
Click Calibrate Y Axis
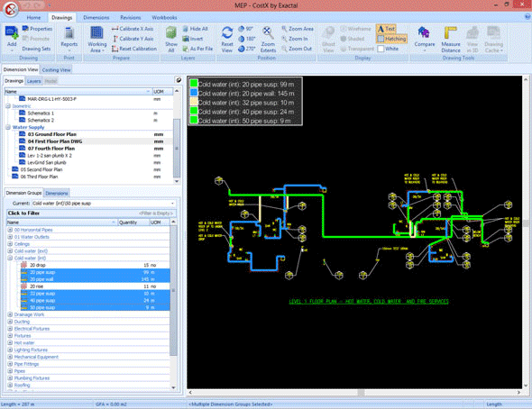[133, 39]
